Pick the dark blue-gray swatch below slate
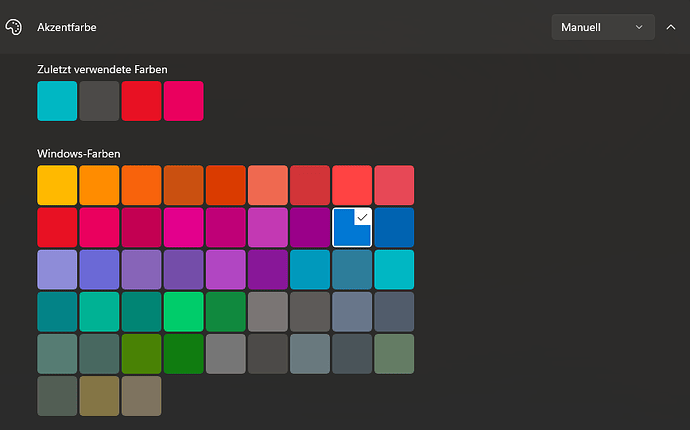Screen dimensions: 690x430 (352, 354)
